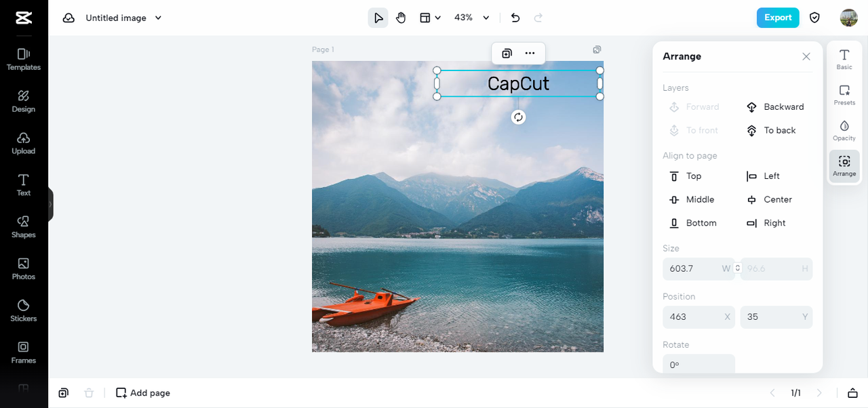Image resolution: width=868 pixels, height=408 pixels.
Task: Go to the previous page arrow
Action: 772,393
